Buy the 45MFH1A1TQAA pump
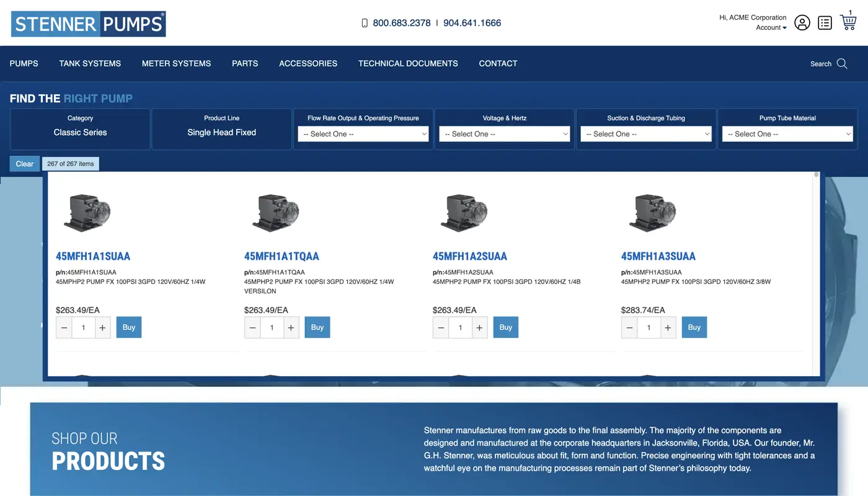 point(317,327)
